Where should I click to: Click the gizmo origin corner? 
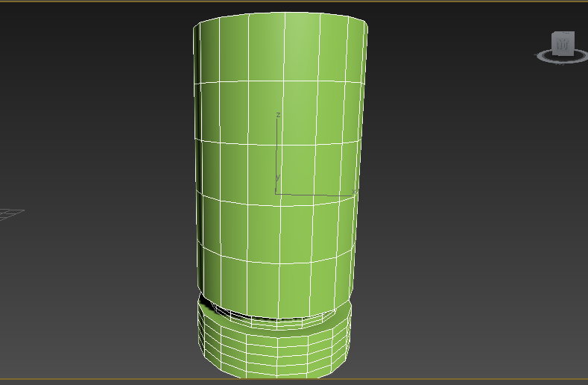coord(276,194)
